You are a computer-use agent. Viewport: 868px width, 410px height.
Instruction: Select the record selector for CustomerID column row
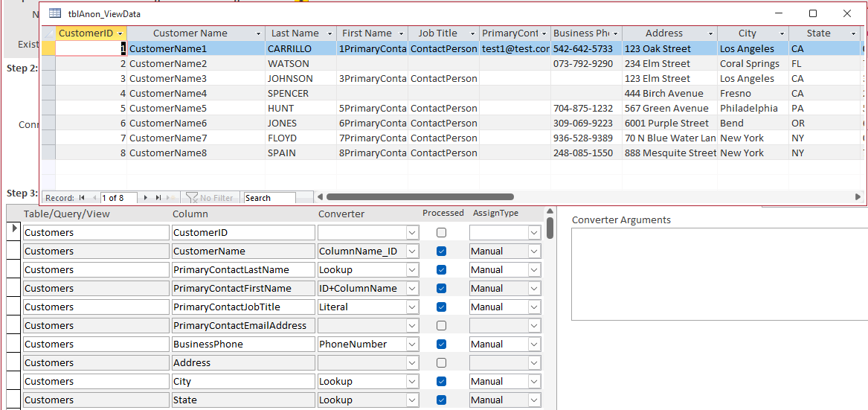[x=14, y=233]
